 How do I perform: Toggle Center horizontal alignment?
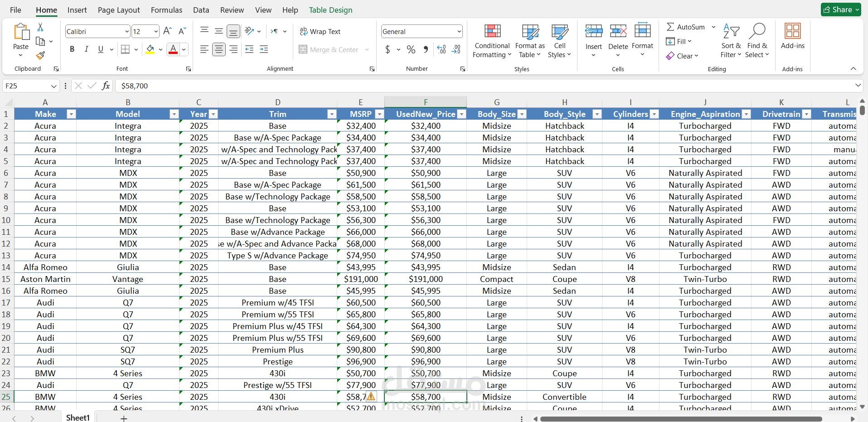pos(219,49)
